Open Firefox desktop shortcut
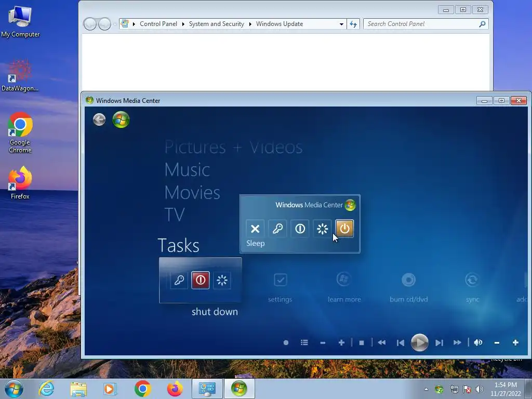The height and width of the screenshot is (399, 532). pos(20,183)
